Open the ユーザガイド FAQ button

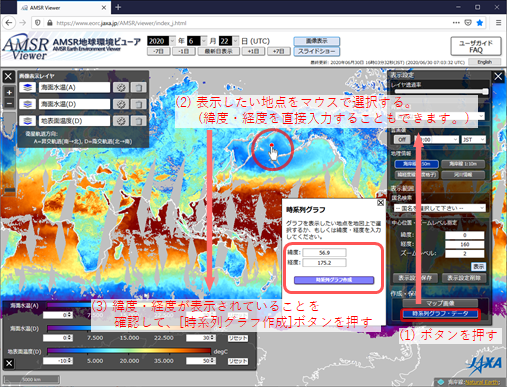pyautogui.click(x=476, y=46)
